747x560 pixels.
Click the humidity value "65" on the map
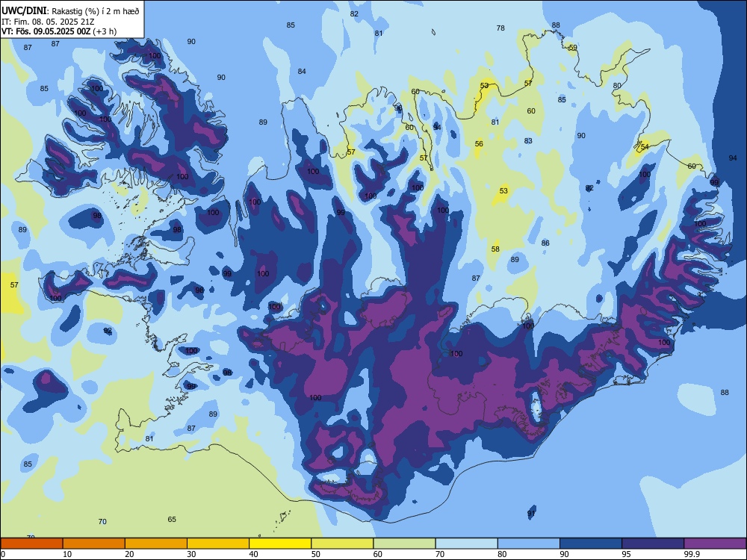click(172, 519)
